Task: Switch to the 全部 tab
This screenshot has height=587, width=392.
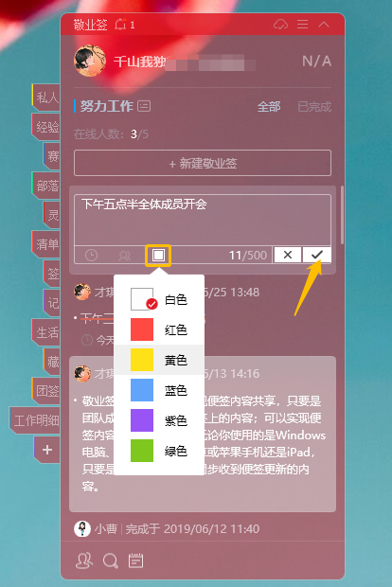Action: point(269,107)
